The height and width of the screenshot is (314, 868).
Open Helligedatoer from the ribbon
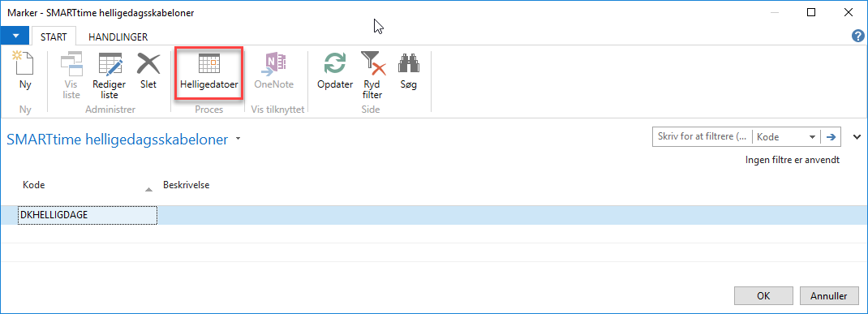[208, 72]
